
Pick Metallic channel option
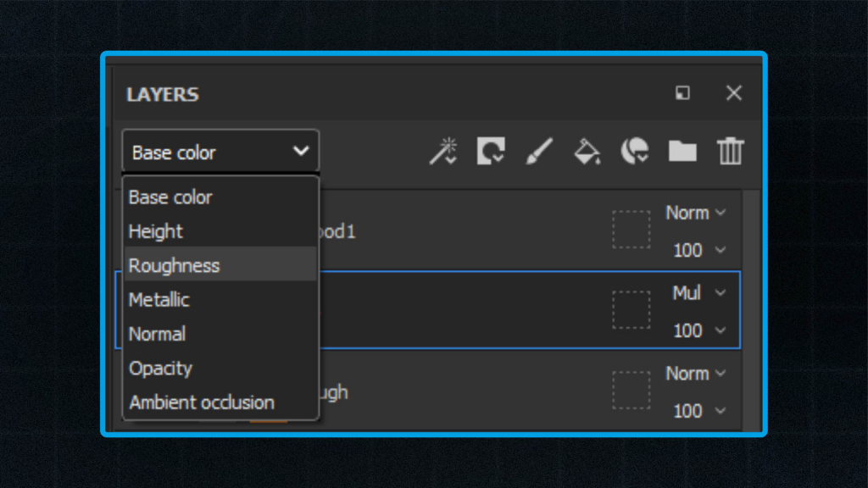[220, 299]
